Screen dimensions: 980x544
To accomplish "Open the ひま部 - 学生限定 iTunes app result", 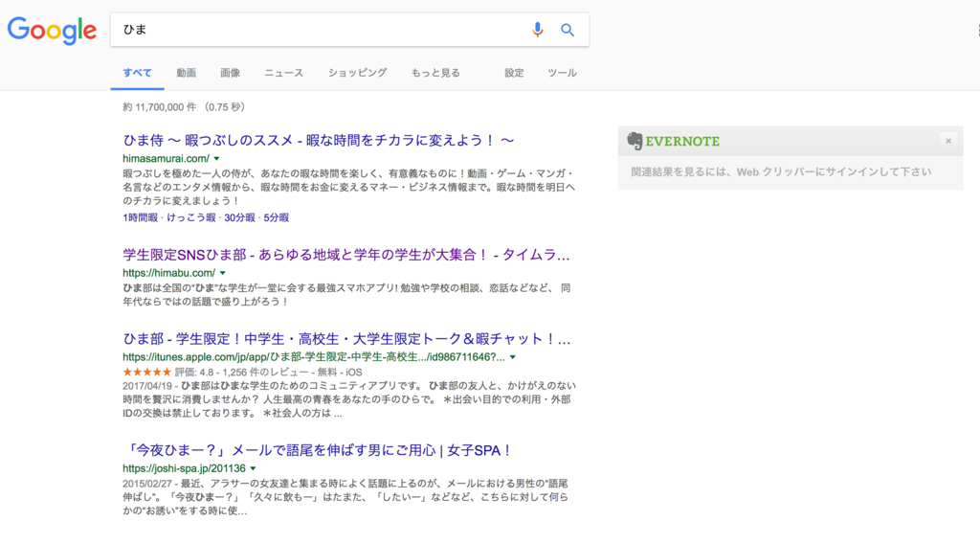I will [346, 339].
